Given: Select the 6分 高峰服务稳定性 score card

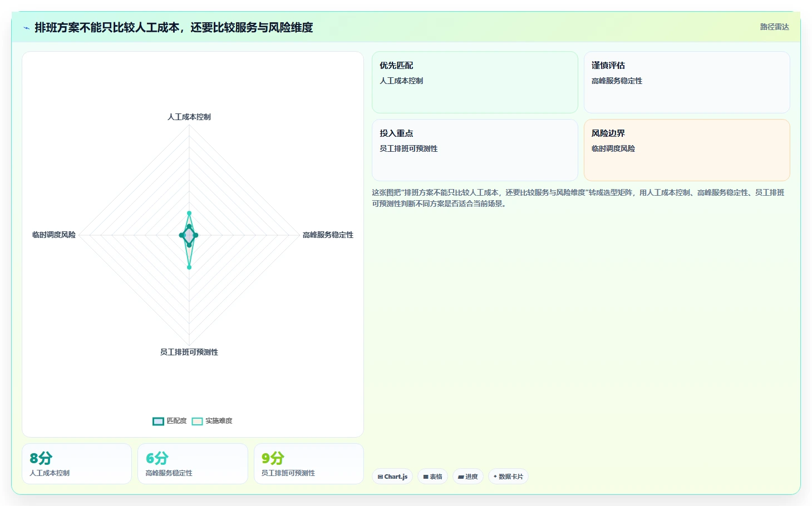Looking at the screenshot, I should coord(193,464).
